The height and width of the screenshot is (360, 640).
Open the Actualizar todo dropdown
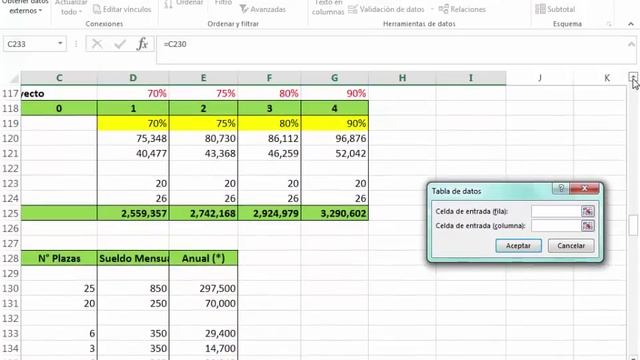(71, 7)
